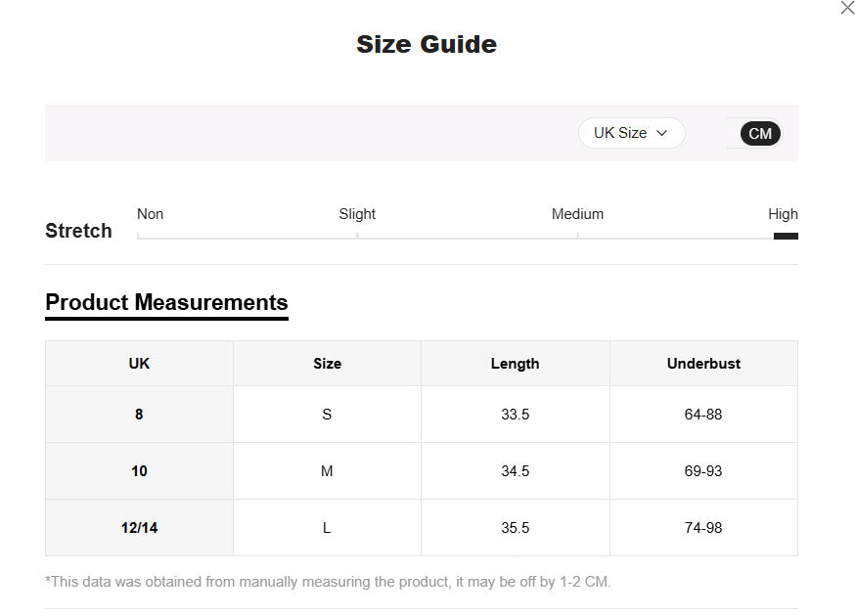Screen dimensions: 856x616
Task: Close the Size Guide dialog
Action: (847, 8)
